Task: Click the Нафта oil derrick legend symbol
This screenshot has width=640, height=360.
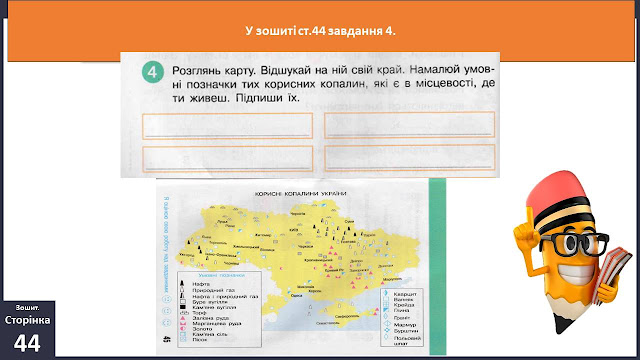Action: (x=182, y=283)
